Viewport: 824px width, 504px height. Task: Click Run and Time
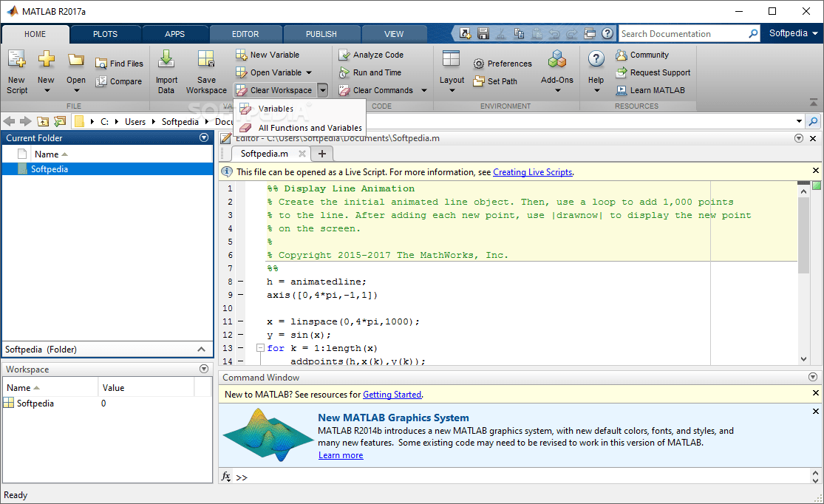[x=370, y=72]
